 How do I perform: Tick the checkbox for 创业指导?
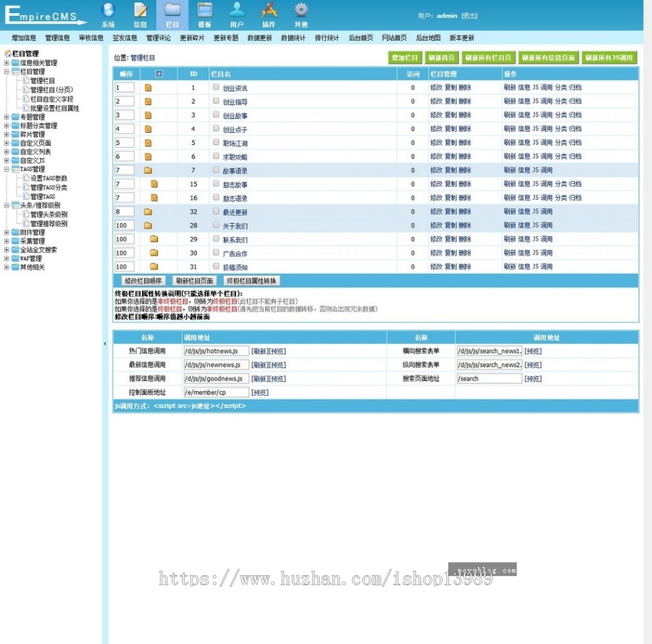[216, 101]
